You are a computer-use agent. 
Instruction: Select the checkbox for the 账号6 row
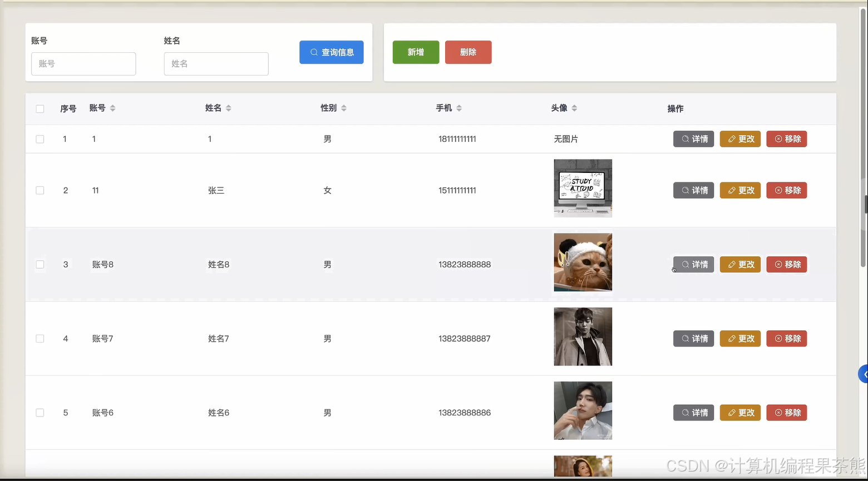(x=40, y=413)
